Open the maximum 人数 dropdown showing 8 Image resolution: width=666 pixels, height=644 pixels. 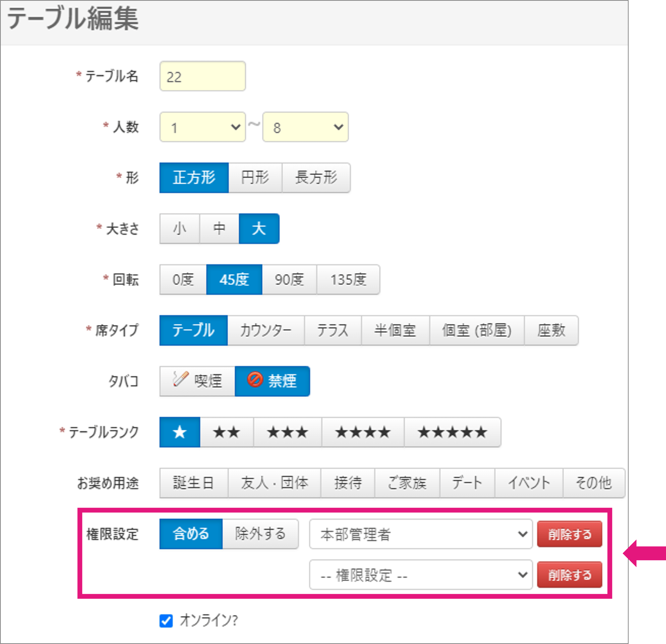coord(306,127)
